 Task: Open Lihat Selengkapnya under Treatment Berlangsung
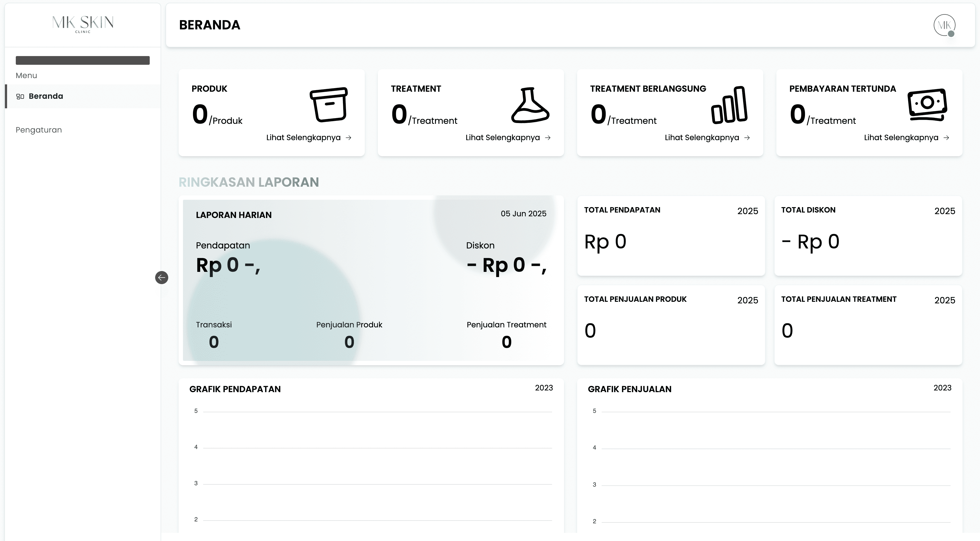[x=702, y=138]
